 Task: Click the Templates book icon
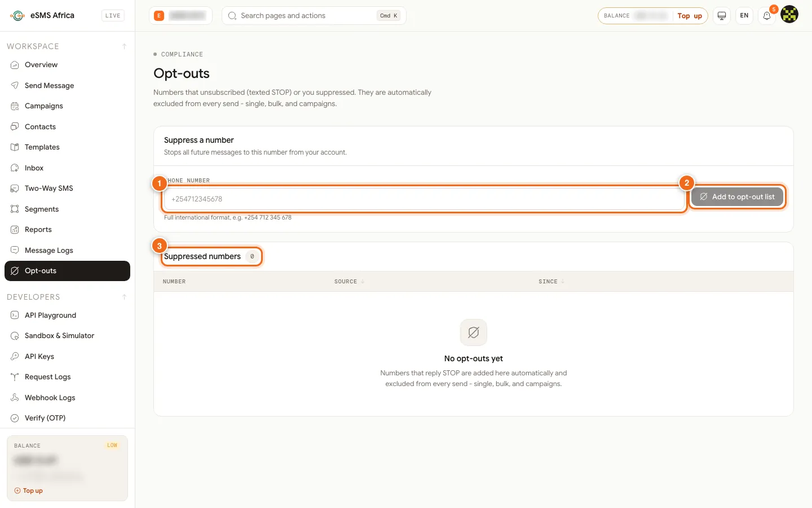(x=15, y=147)
